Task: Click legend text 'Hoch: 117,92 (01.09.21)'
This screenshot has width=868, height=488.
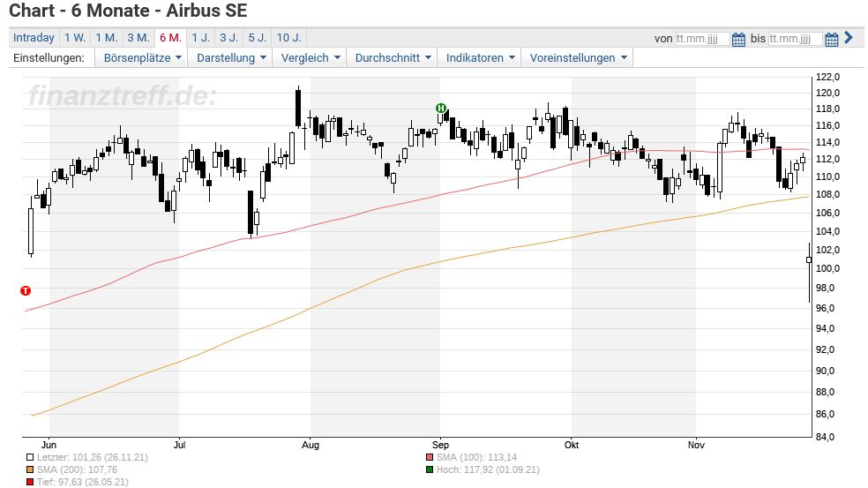Action: click(x=488, y=469)
